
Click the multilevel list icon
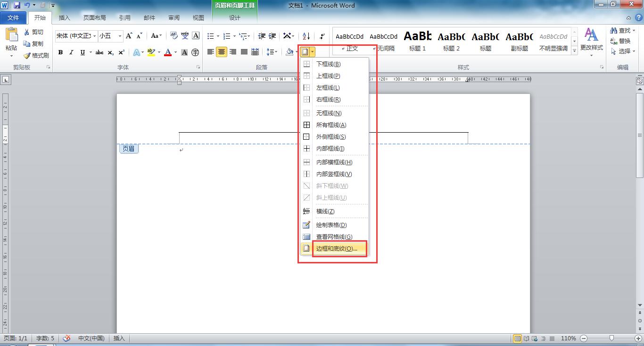243,36
